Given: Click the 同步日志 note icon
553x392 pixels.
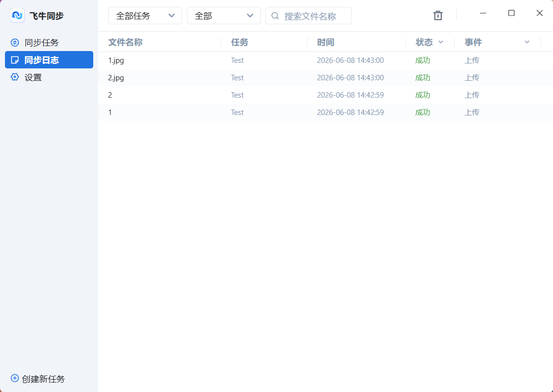Looking at the screenshot, I should coord(15,60).
